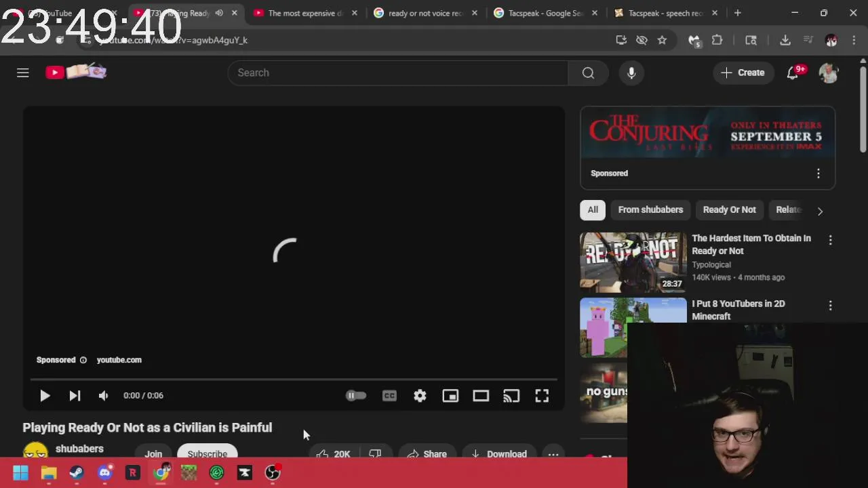Open Steam from the taskbar
868x488 pixels.
tap(77, 473)
